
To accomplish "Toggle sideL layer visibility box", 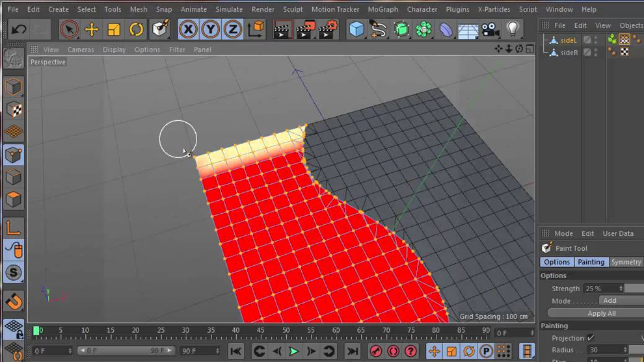I will point(587,40).
